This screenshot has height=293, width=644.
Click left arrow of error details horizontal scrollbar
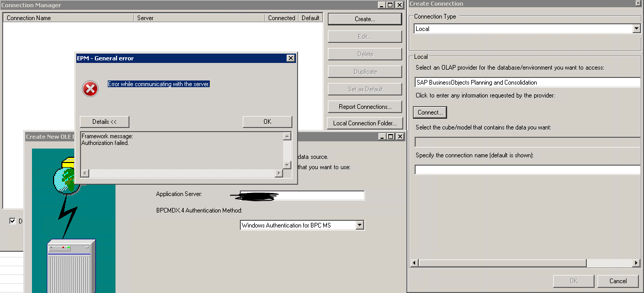(85, 173)
